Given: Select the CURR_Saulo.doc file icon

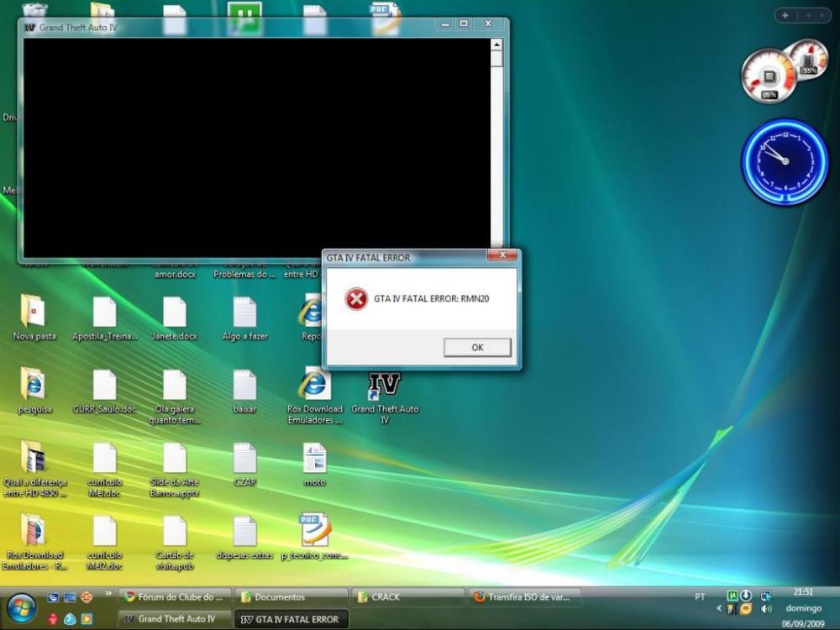Looking at the screenshot, I should coord(104,386).
